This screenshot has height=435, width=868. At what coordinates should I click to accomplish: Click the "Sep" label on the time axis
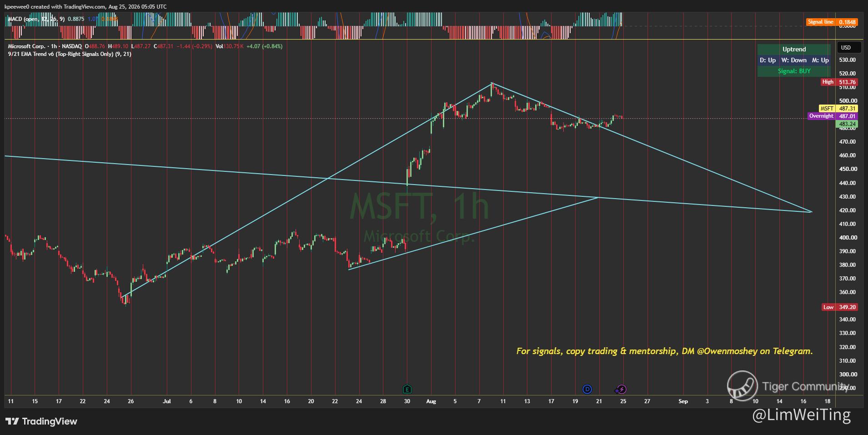[x=683, y=401]
